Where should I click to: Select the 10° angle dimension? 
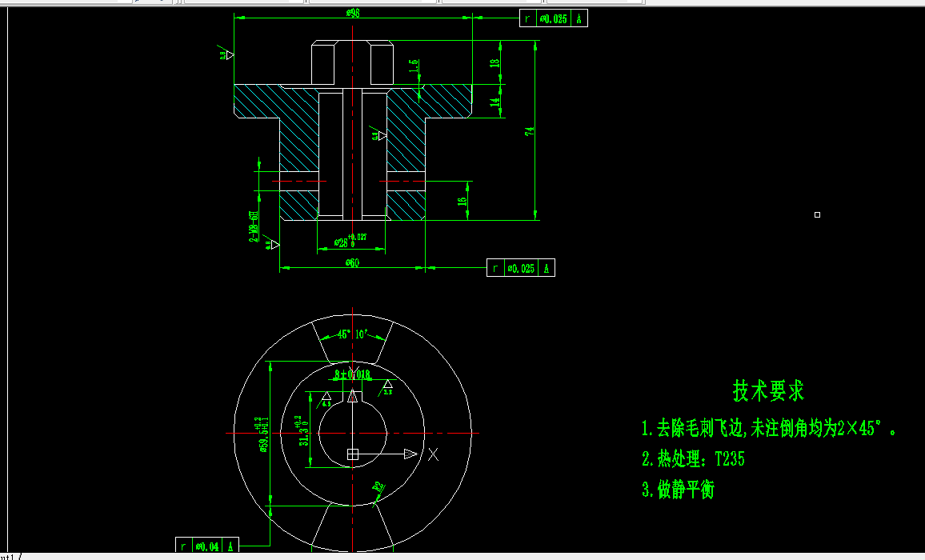click(x=361, y=334)
